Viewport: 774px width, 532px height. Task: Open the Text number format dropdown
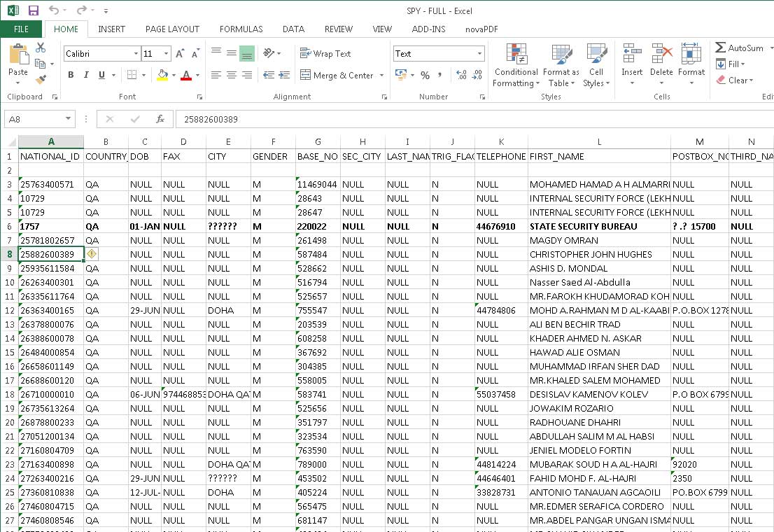pos(479,53)
